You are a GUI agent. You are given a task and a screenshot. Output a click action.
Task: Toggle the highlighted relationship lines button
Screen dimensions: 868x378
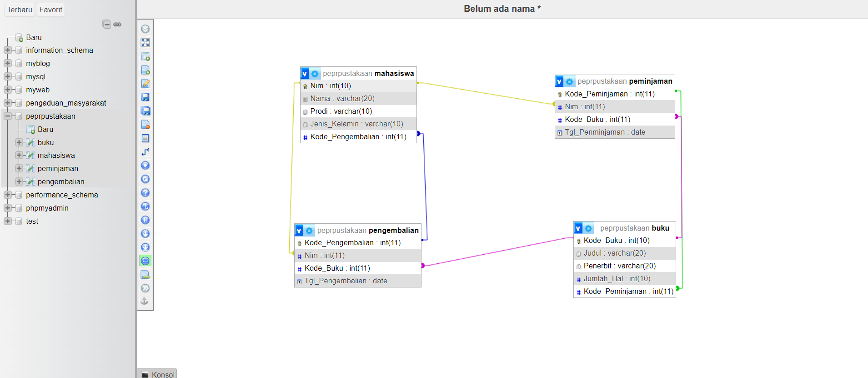tap(145, 261)
